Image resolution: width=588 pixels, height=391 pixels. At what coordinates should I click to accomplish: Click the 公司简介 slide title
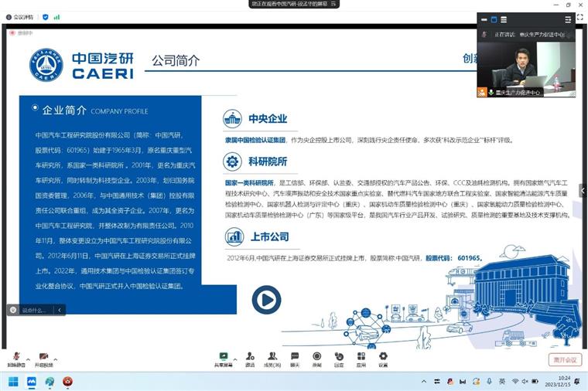tap(176, 60)
